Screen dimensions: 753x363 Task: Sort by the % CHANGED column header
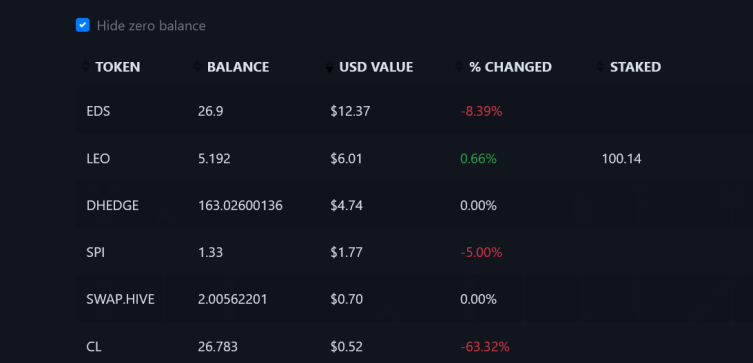[510, 67]
